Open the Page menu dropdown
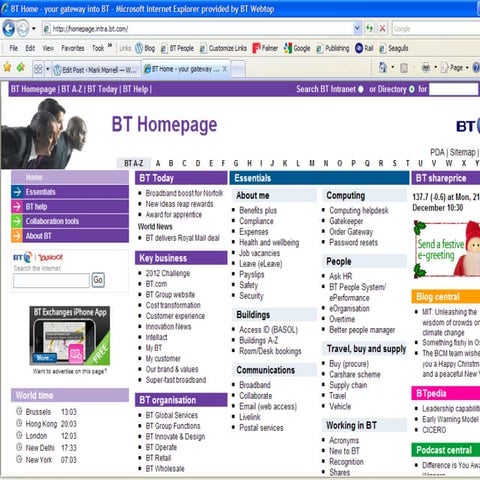Viewport: 480px width, 480px height. pos(455,68)
